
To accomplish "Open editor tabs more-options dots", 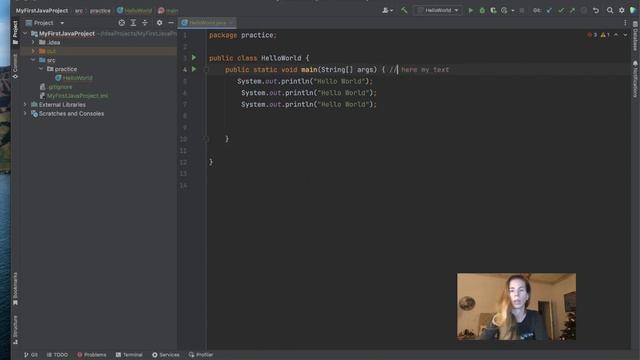I will tap(625, 23).
